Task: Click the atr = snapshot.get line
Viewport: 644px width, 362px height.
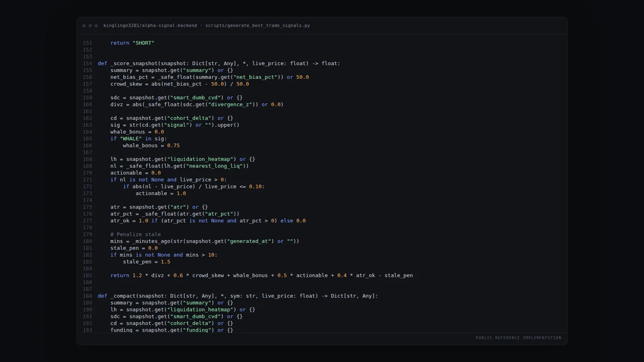Action: (159, 207)
